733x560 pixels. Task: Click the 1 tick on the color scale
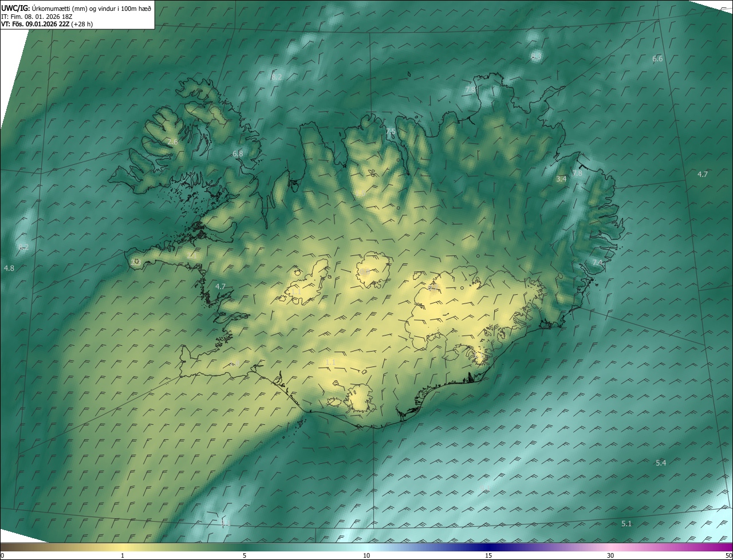[x=123, y=555]
